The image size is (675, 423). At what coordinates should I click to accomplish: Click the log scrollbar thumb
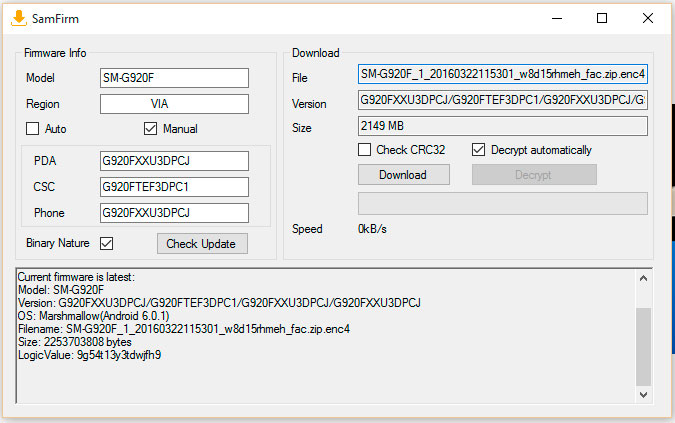click(x=644, y=347)
